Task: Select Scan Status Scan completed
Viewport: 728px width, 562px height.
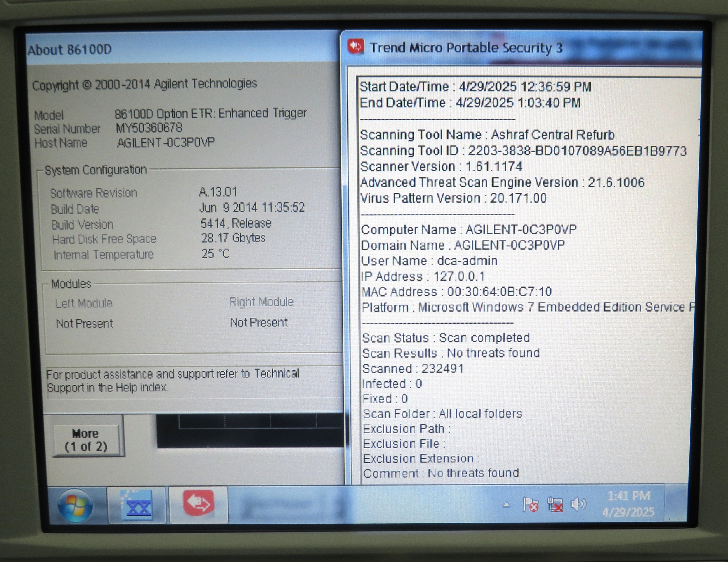Action: click(x=446, y=338)
